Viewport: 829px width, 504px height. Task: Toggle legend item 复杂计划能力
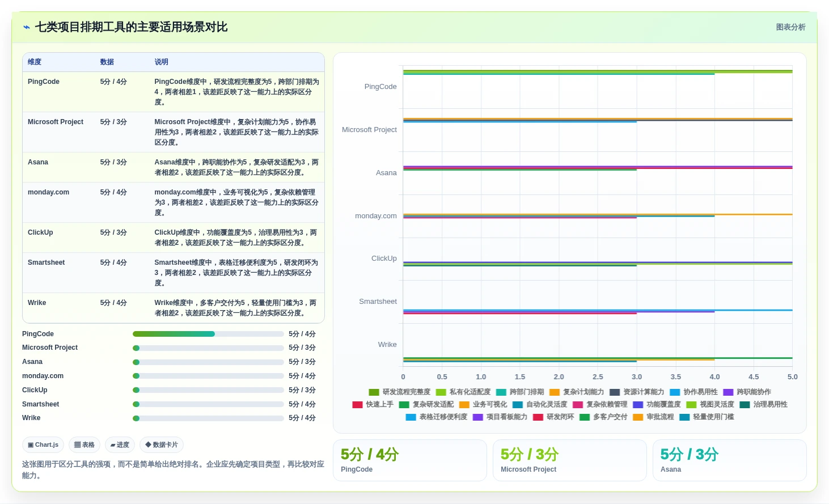(577, 392)
